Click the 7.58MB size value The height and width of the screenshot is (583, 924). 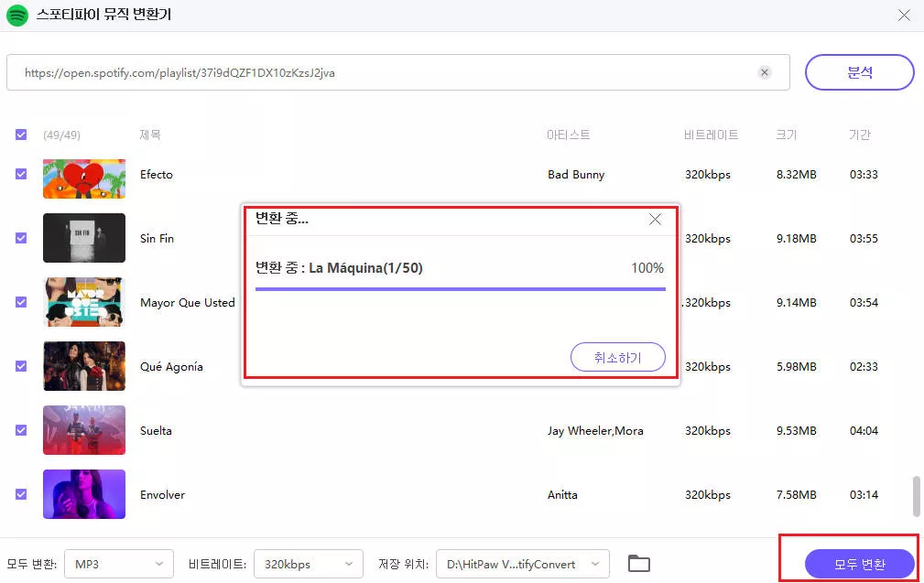(x=796, y=494)
